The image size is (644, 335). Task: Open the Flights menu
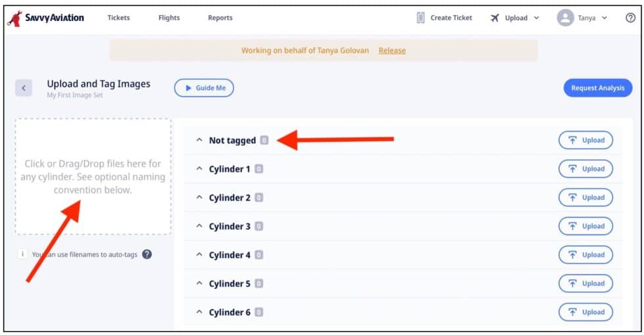169,18
